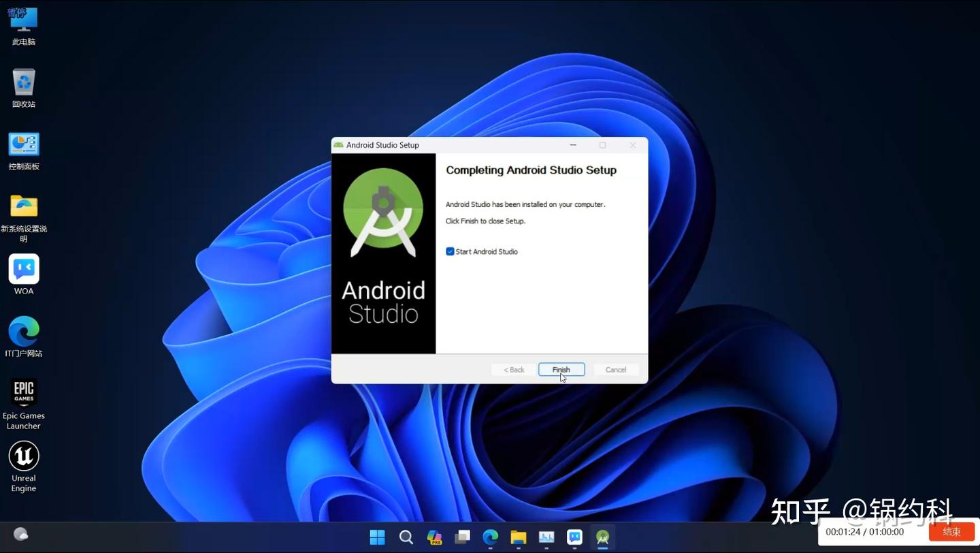Click the Completing Android Studio Setup heading
The width and height of the screenshot is (980, 553).
tap(531, 170)
